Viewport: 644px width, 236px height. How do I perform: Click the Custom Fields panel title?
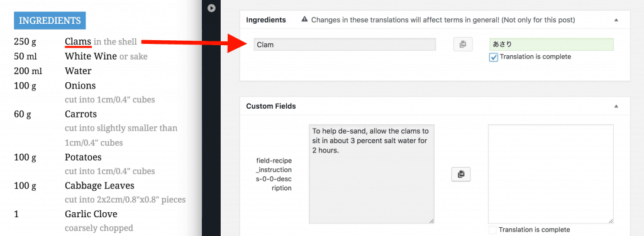tap(271, 106)
